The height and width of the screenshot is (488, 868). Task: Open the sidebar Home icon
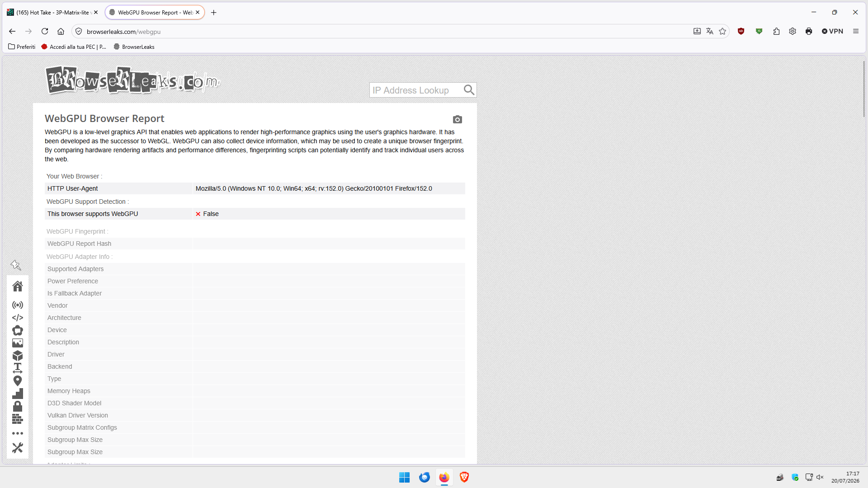tap(18, 286)
